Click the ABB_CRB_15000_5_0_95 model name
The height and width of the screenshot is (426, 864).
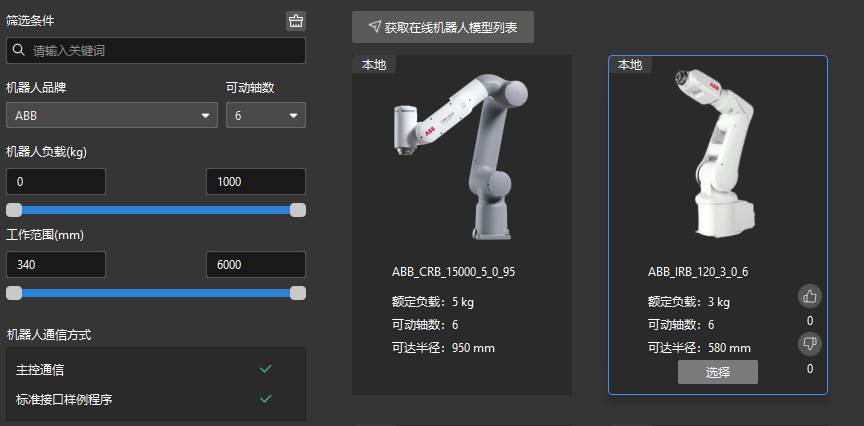[453, 272]
